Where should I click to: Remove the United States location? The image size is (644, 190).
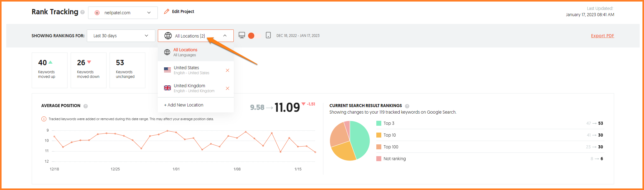point(228,70)
